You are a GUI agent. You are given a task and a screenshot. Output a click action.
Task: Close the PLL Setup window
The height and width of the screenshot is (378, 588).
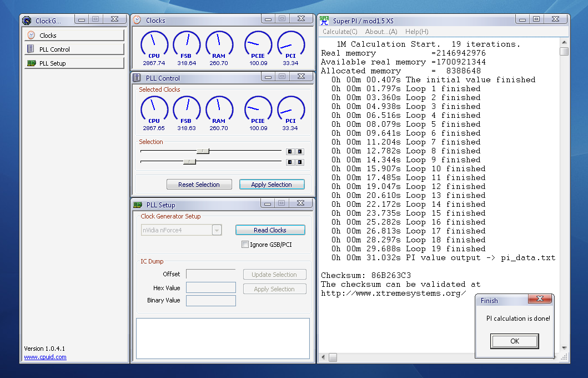pyautogui.click(x=301, y=203)
